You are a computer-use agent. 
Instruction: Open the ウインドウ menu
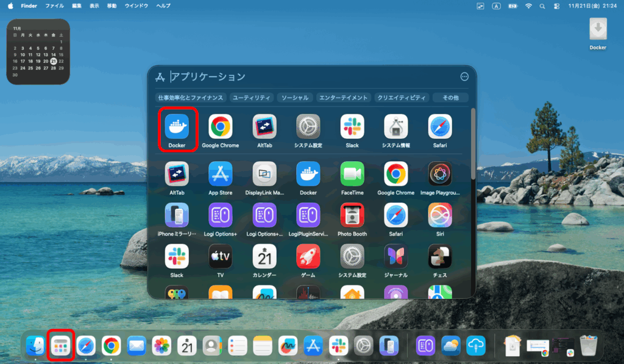(136, 5)
